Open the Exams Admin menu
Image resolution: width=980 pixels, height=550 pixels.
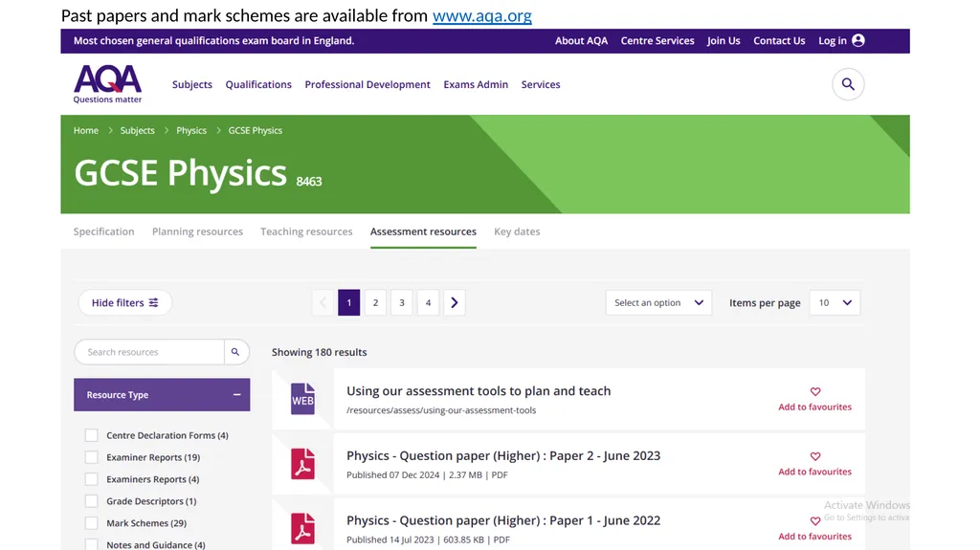click(476, 84)
